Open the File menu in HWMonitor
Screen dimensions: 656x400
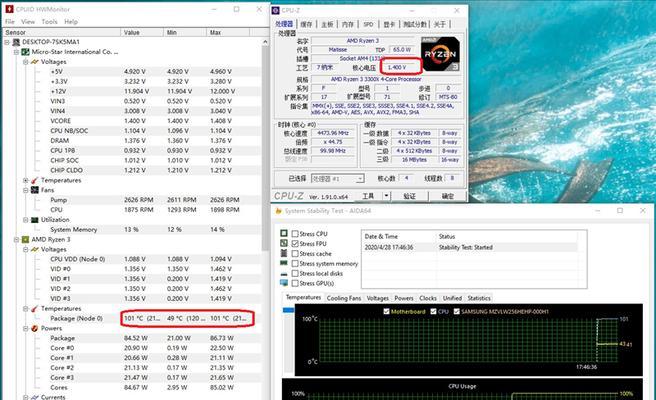10,21
